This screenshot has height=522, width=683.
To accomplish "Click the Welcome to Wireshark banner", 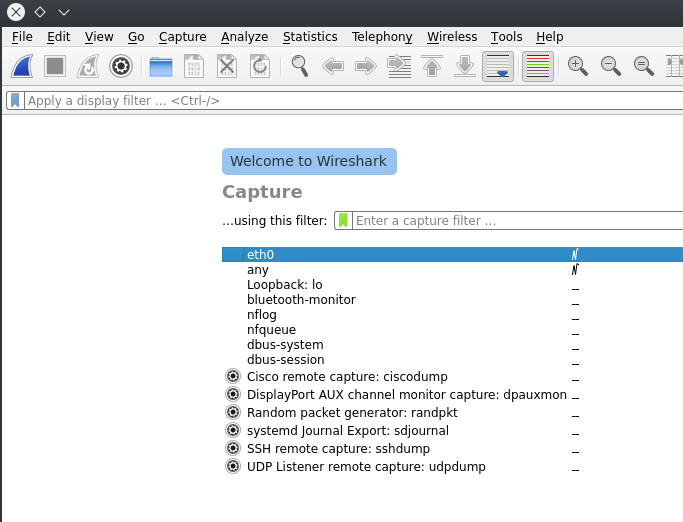I will pyautogui.click(x=309, y=161).
